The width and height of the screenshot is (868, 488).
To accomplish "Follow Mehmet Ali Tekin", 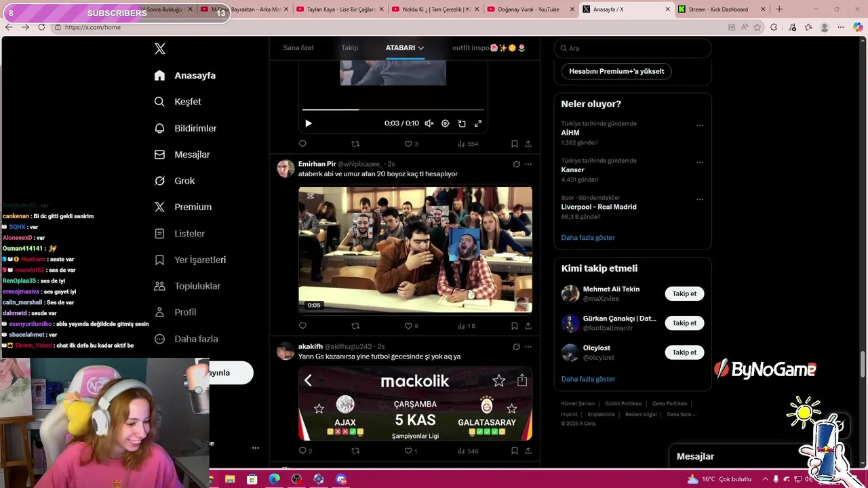I will (x=684, y=293).
